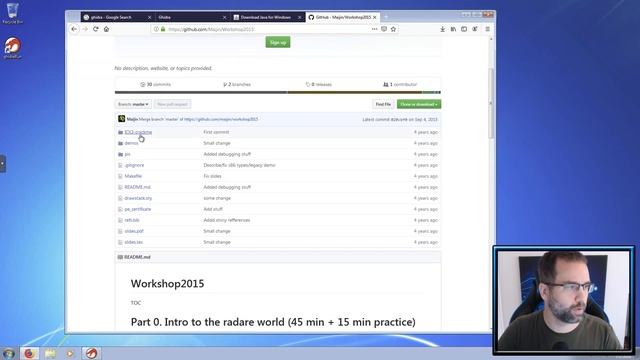View the 30 commits link
Screen dimensions: 640x360
[x=156, y=84]
